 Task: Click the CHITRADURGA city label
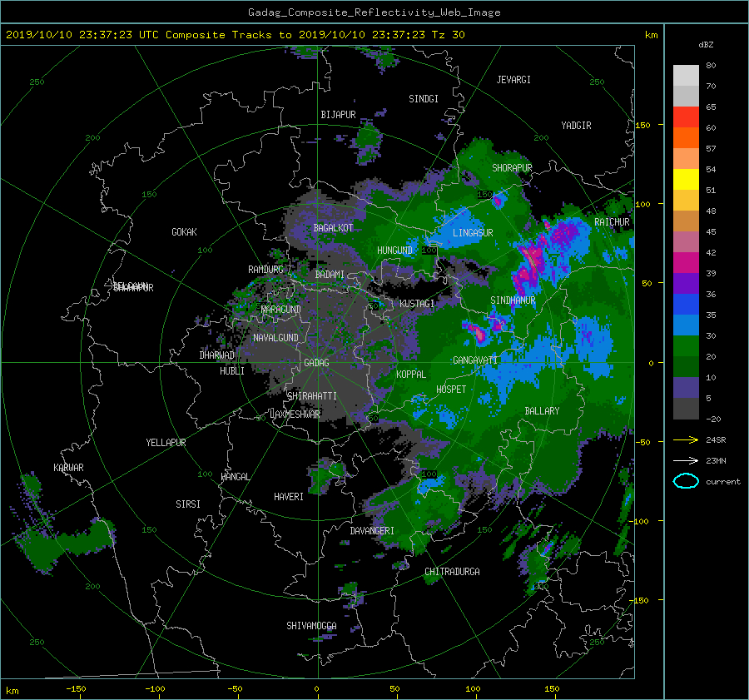452,572
